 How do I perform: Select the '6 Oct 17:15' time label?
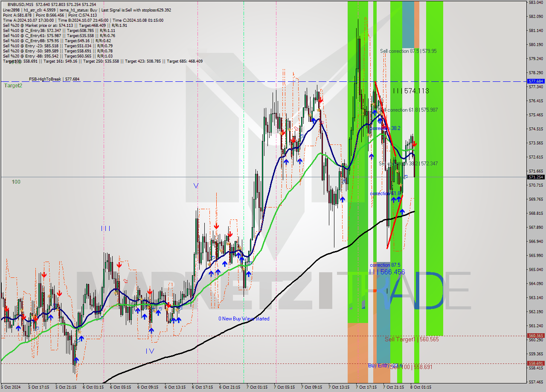202,387
